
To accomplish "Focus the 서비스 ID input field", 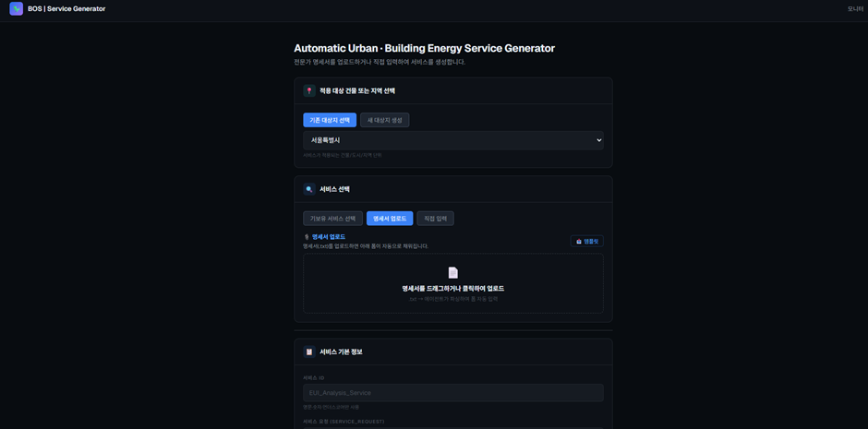I will point(452,392).
